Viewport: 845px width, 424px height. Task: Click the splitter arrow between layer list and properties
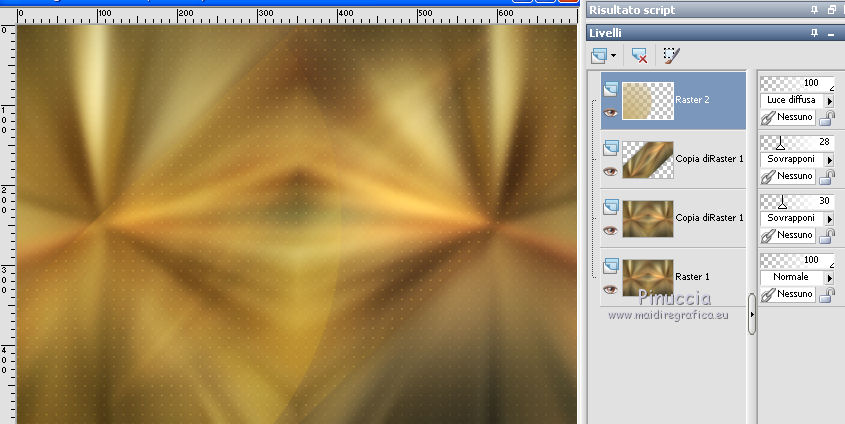[x=752, y=314]
